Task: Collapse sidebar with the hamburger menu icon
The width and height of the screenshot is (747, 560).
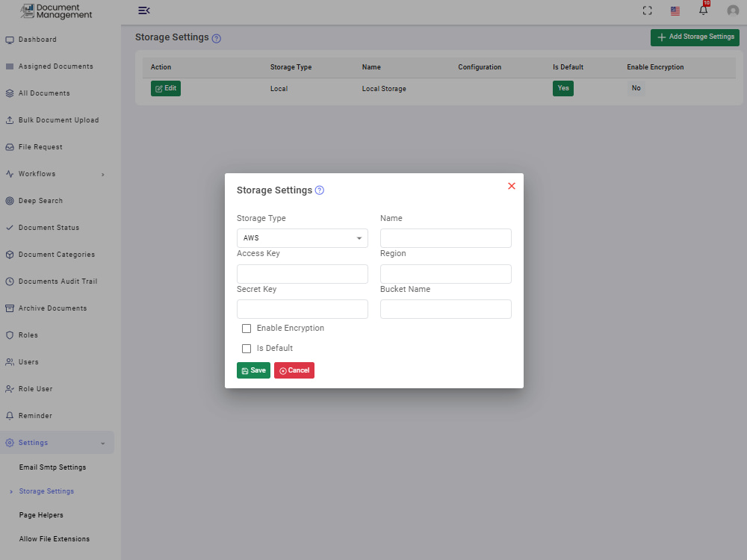Action: (x=144, y=10)
